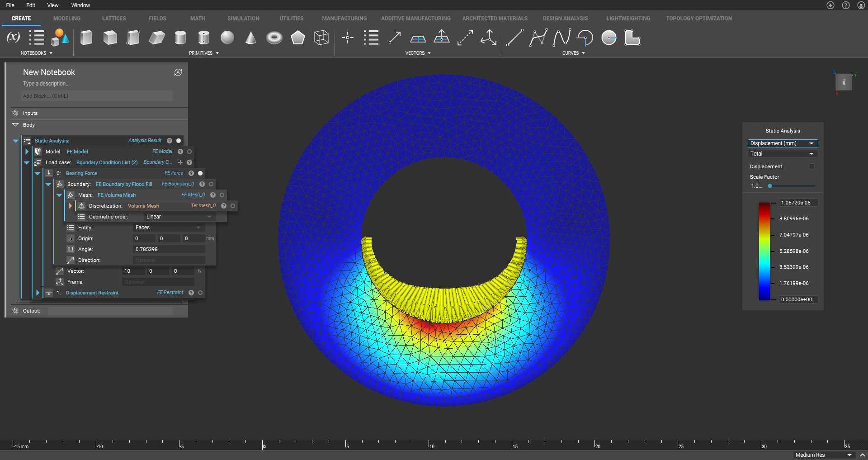868x460 pixels.
Task: Toggle the FE Boundary_0 visibility circle
Action: 211,184
